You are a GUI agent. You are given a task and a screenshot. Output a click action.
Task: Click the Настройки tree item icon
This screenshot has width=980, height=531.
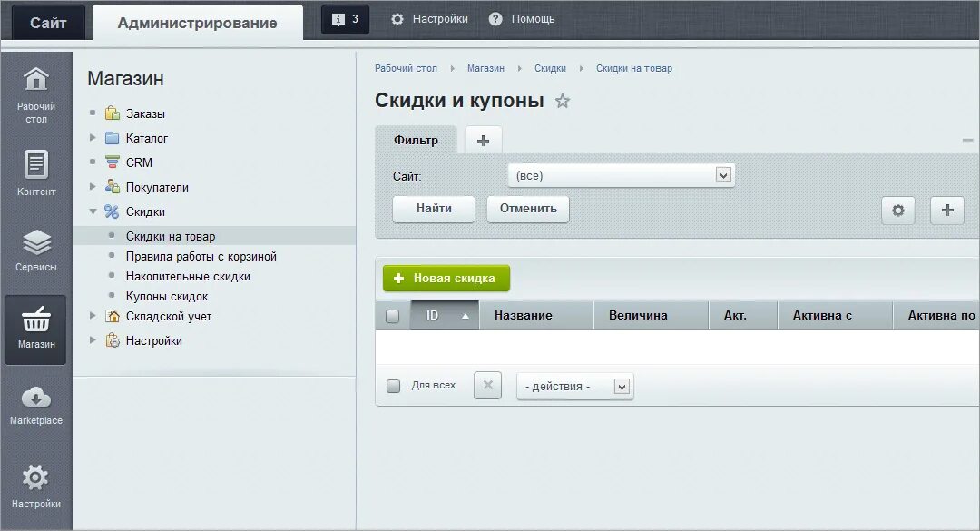[x=112, y=340]
